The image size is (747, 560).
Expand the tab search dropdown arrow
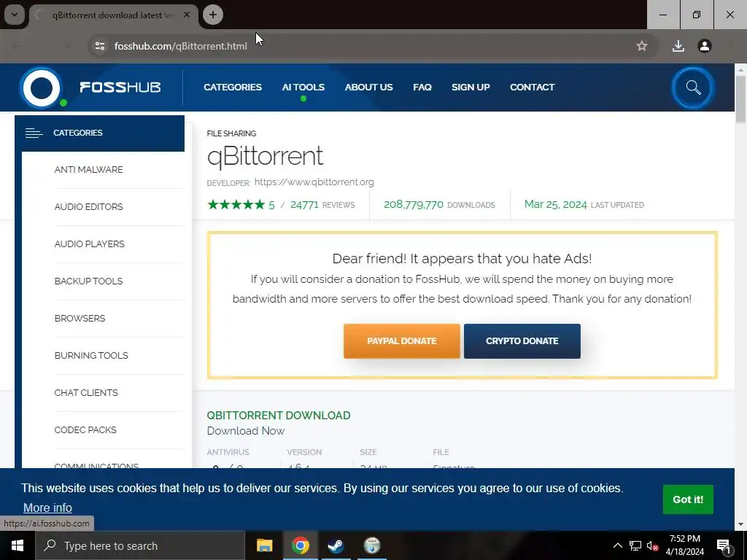(x=15, y=15)
